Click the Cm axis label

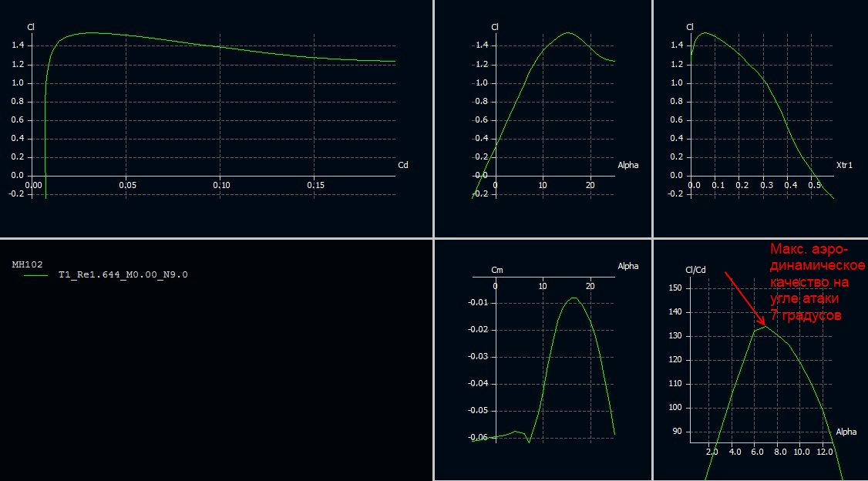(x=497, y=271)
